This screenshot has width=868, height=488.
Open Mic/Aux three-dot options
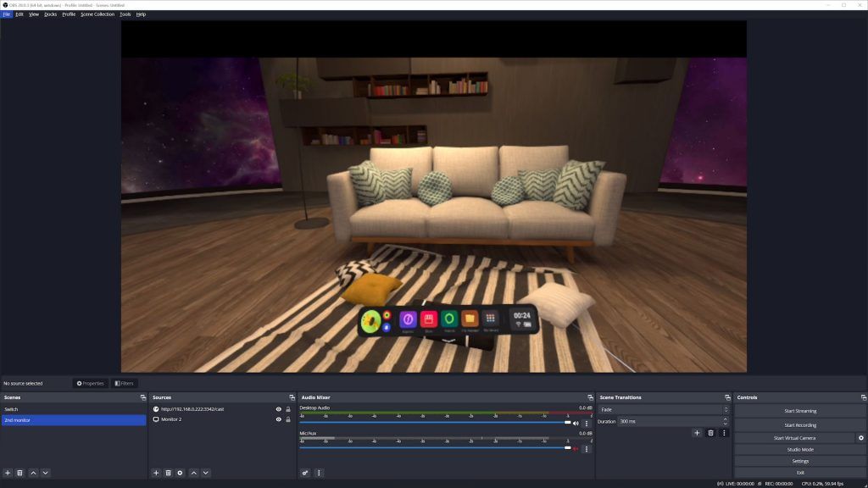click(x=587, y=449)
